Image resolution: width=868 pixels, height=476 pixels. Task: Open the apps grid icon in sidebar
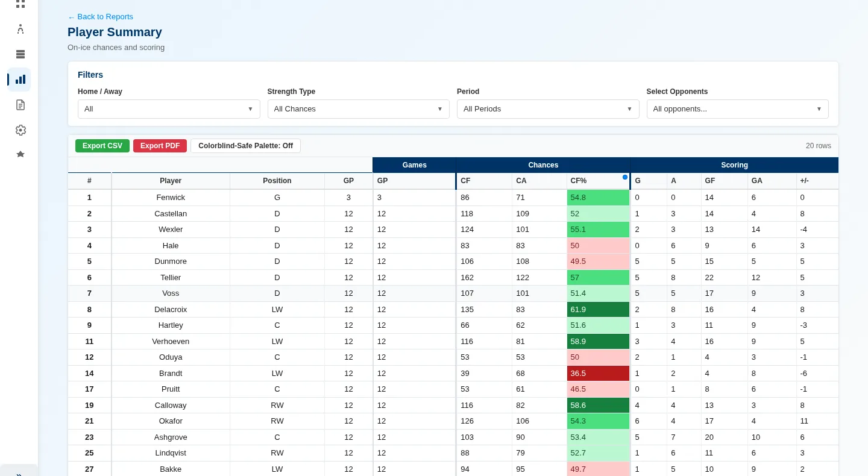(20, 4)
